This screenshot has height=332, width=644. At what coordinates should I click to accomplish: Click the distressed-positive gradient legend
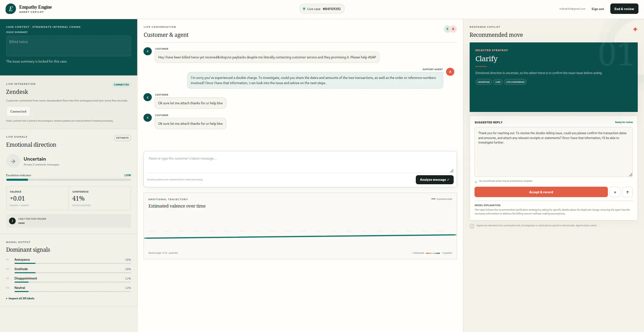[432, 253]
